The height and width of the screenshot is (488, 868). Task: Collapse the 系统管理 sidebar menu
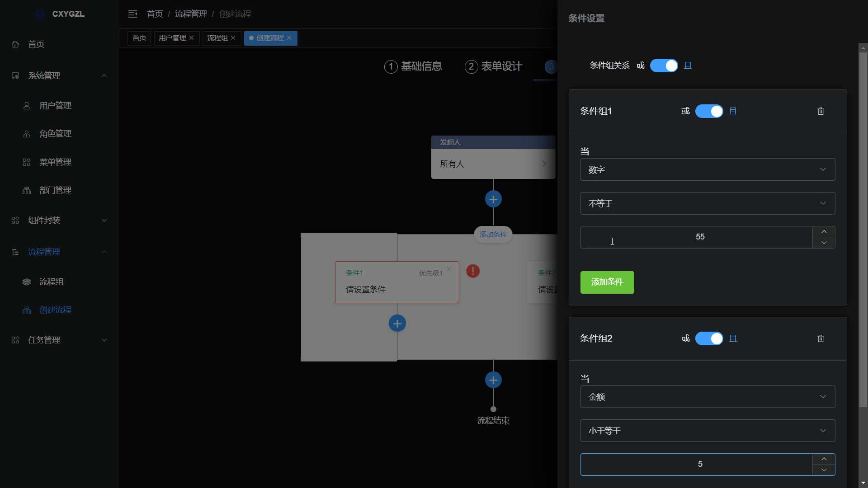coord(59,75)
